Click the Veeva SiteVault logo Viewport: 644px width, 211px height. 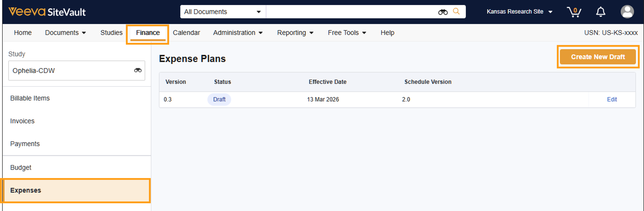coord(47,12)
